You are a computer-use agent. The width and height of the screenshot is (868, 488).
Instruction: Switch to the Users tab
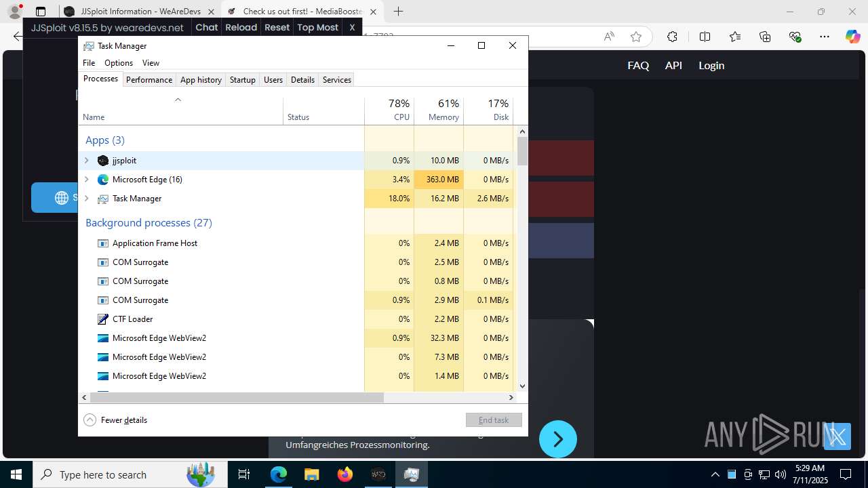(273, 79)
